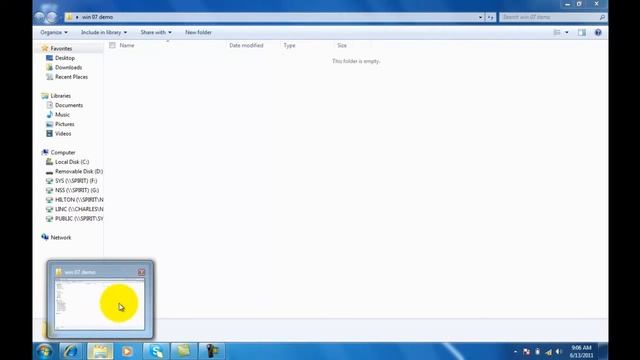Screen dimensions: 640x360
Task: Open the SYS (\\SPIRIT) (F:) network drive
Action: tap(76, 181)
